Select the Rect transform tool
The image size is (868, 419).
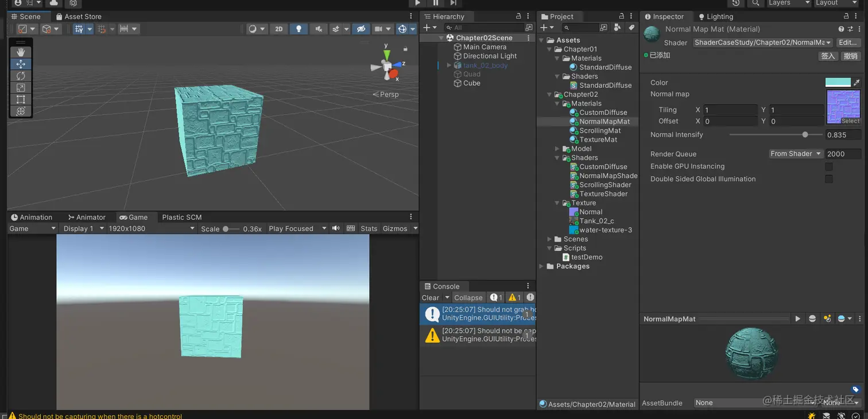[x=21, y=99]
